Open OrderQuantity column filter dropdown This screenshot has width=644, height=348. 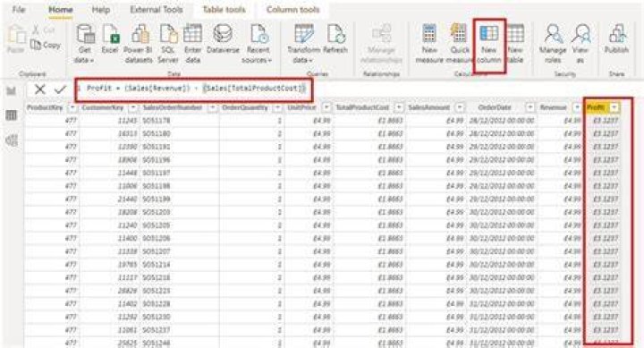pos(278,107)
